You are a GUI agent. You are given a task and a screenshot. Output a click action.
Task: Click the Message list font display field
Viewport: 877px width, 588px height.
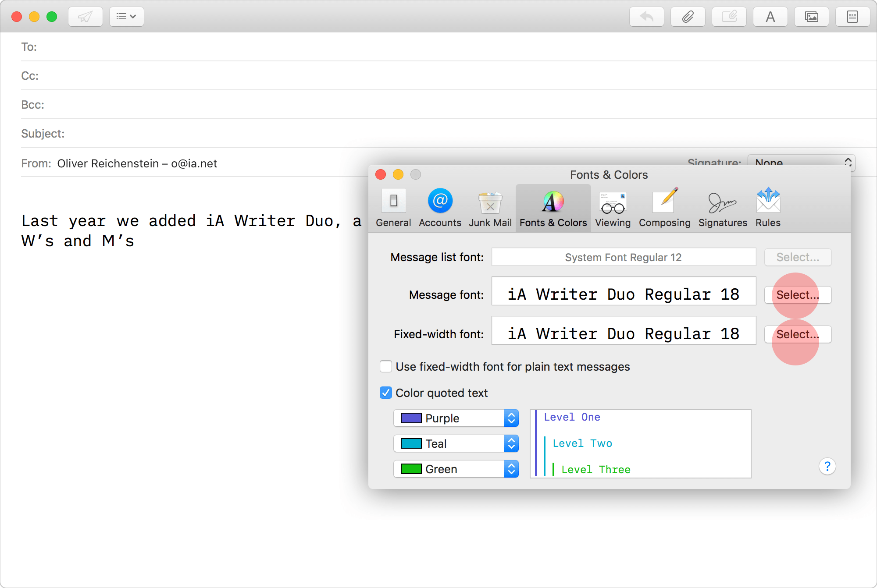coord(624,257)
